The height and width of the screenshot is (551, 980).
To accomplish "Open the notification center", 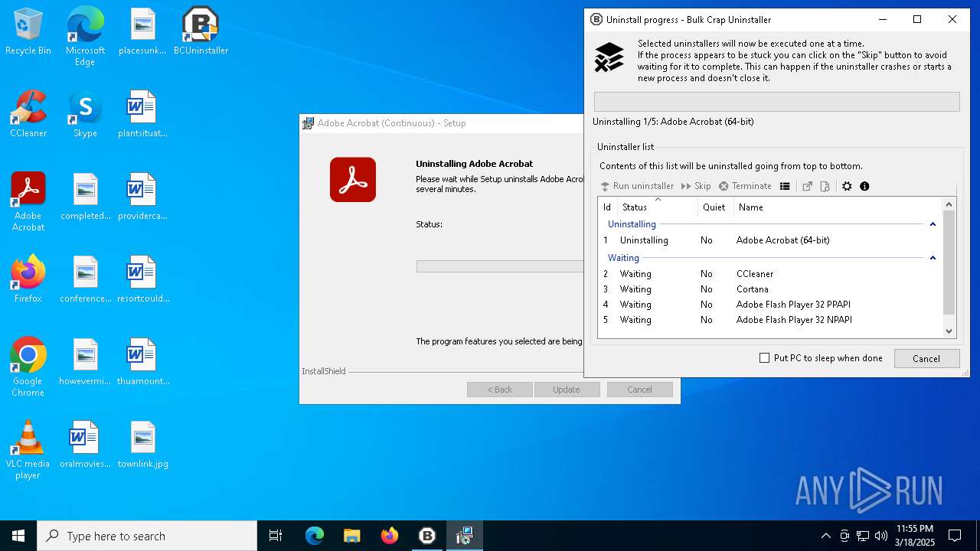I will coord(955,536).
